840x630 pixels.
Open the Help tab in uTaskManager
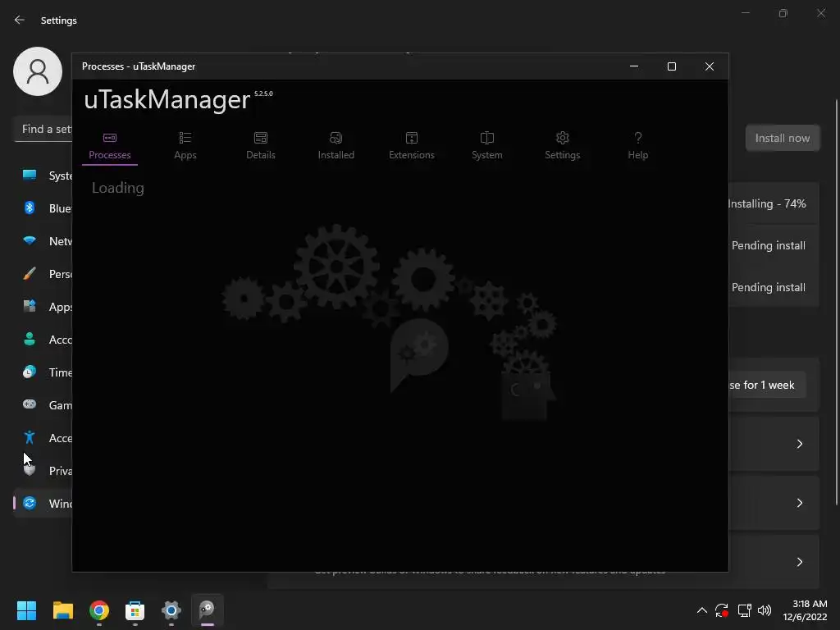(x=638, y=146)
